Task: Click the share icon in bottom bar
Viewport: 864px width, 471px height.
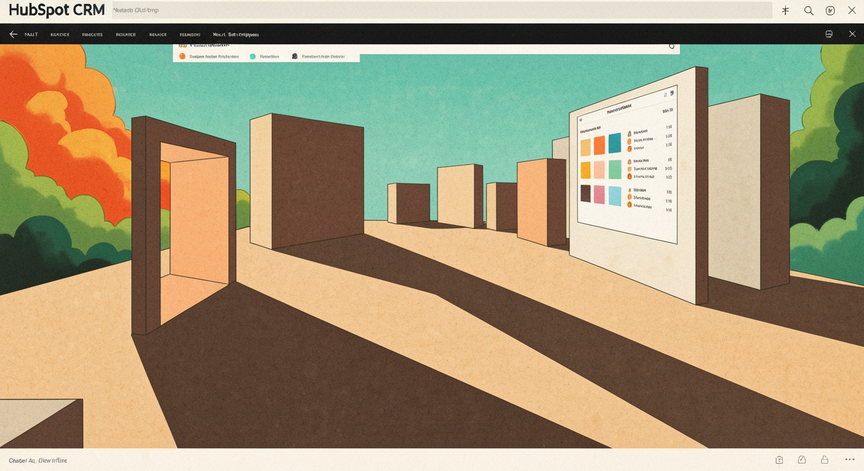Action: 779,460
